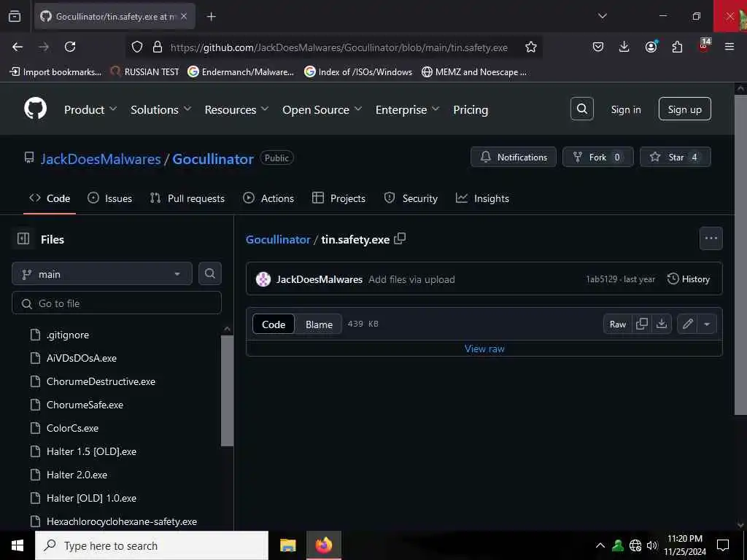747x560 pixels.
Task: Expand the Solutions menu
Action: (161, 109)
